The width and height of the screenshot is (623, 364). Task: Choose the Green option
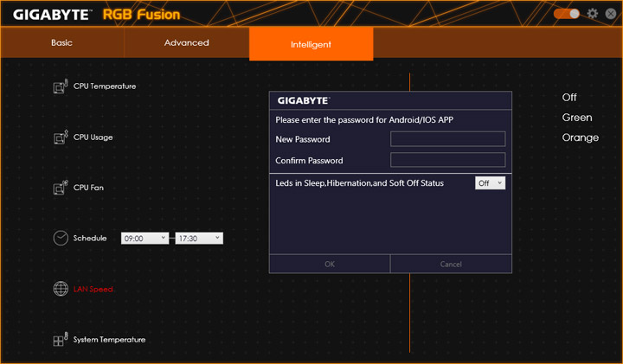(577, 118)
